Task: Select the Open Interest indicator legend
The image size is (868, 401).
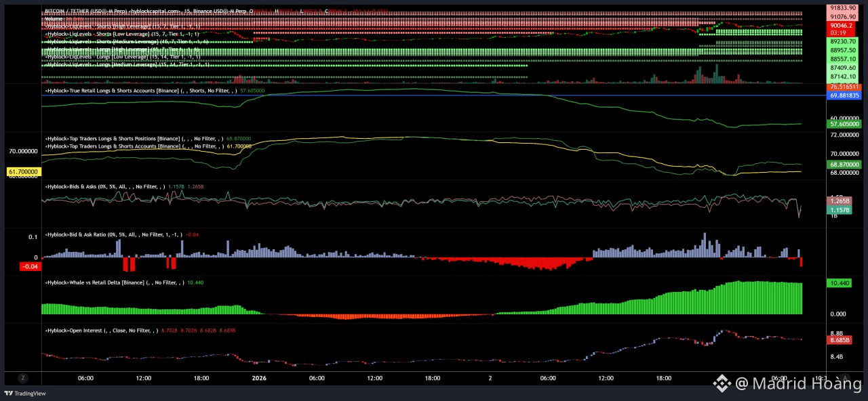Action: 140,331
